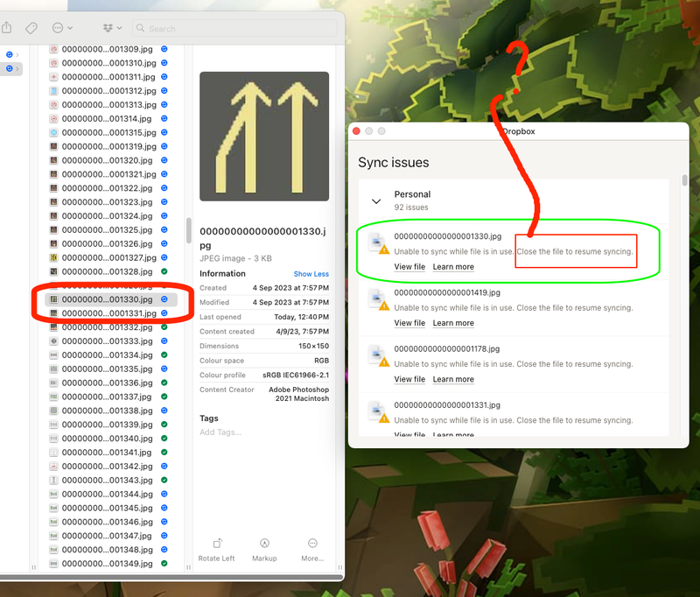
Task: Select file 001331.jpg in the list
Action: tap(108, 313)
